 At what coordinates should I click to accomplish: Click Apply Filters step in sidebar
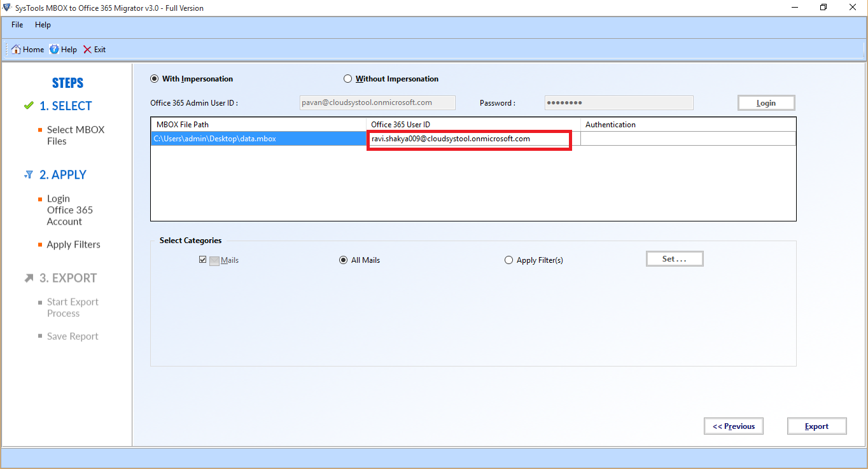coord(73,245)
